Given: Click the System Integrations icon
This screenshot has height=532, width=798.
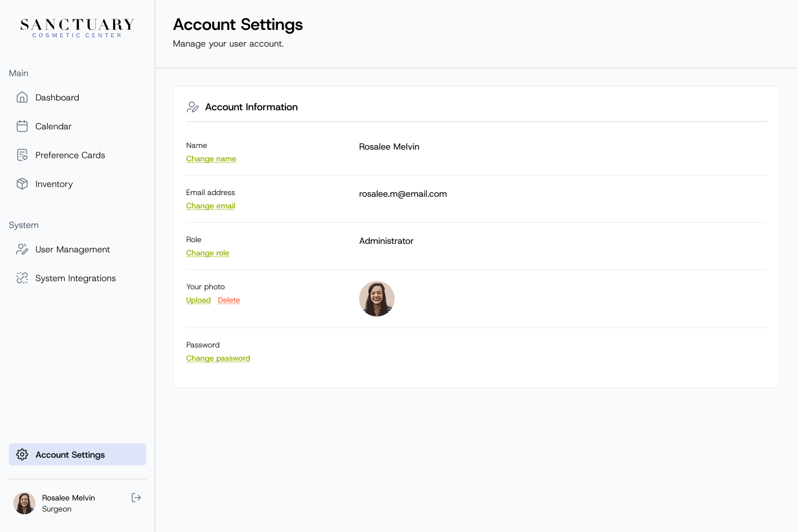Looking at the screenshot, I should click(x=22, y=278).
